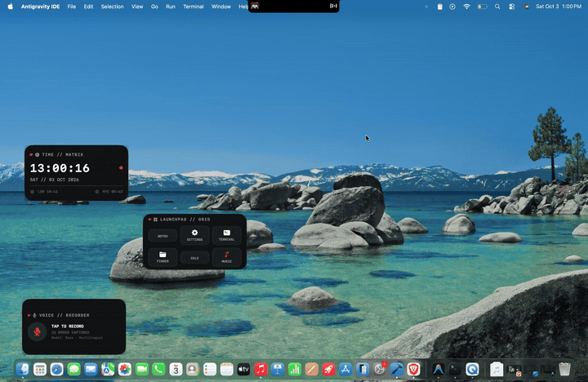The width and height of the screenshot is (588, 382).
Task: Click the Sat Oct 3 1:00 PM clock
Action: click(x=559, y=7)
